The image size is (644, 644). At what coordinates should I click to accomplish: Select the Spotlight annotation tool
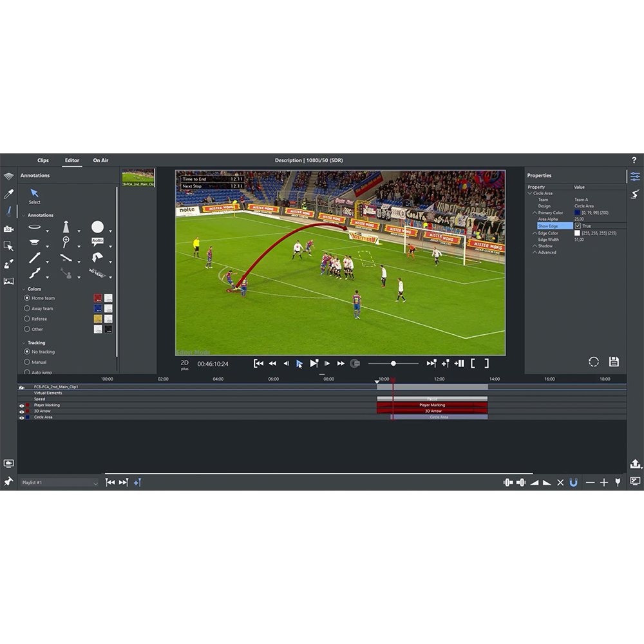pos(66,226)
